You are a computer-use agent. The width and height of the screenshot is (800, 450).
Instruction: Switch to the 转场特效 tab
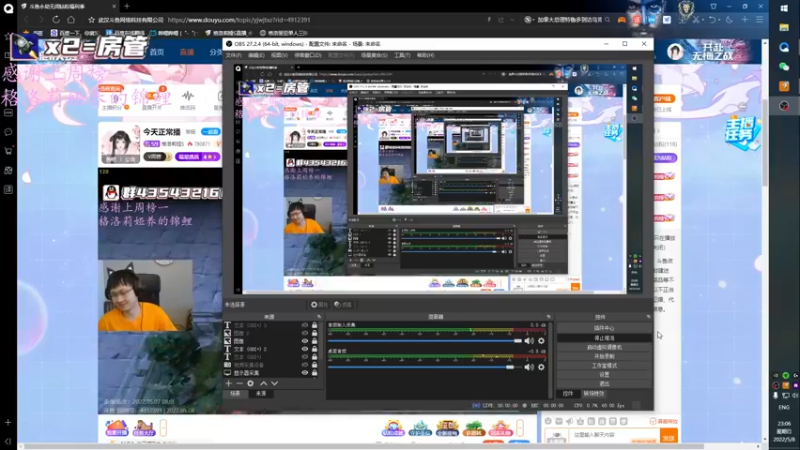pos(593,394)
